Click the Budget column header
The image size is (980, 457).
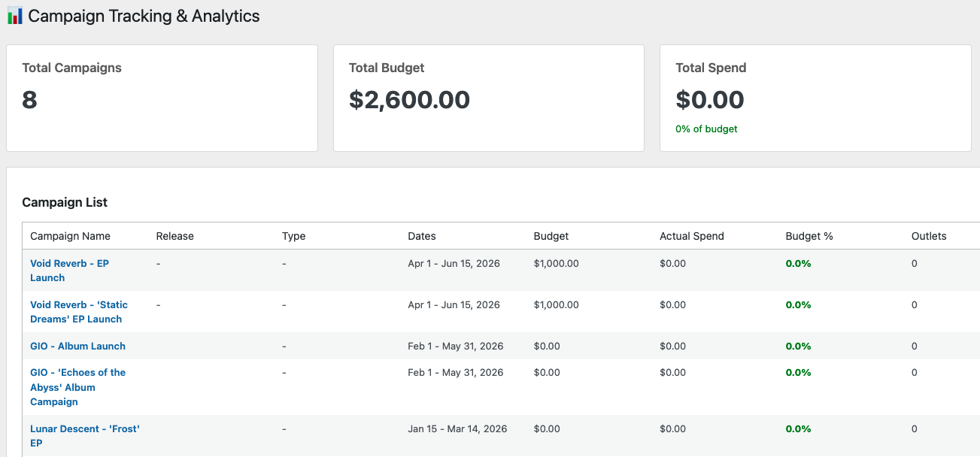pos(551,236)
